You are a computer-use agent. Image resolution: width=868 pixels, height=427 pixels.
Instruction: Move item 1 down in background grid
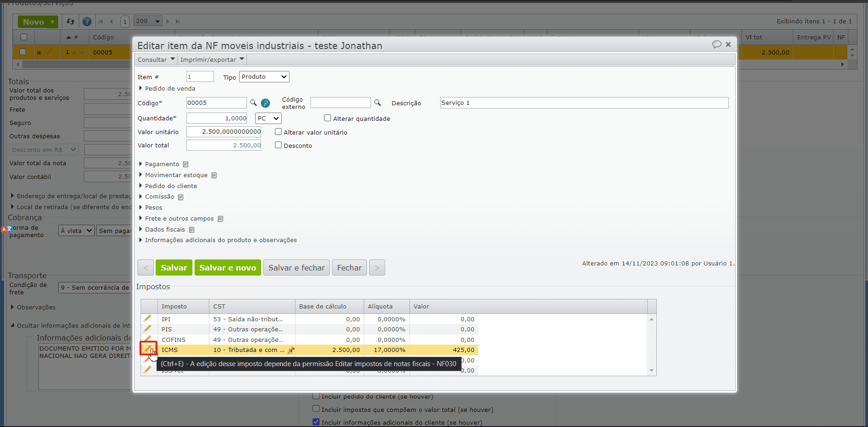82,53
